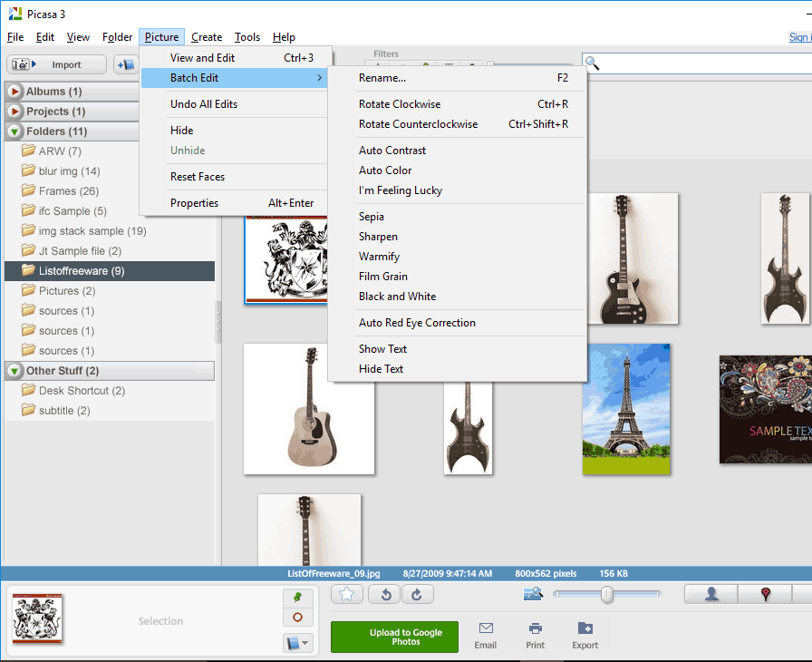Click the Picasa 3 logo in the title bar
This screenshot has width=812, height=662.
[15, 14]
